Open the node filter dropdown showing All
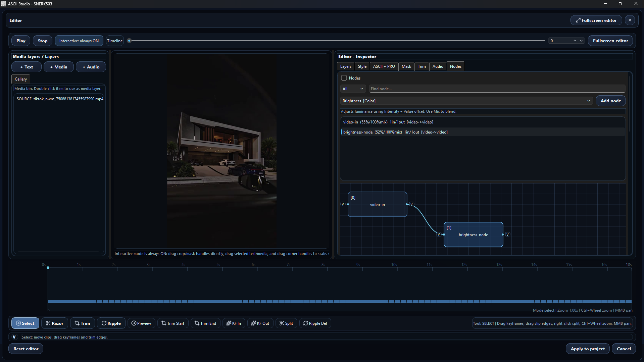 [x=353, y=89]
